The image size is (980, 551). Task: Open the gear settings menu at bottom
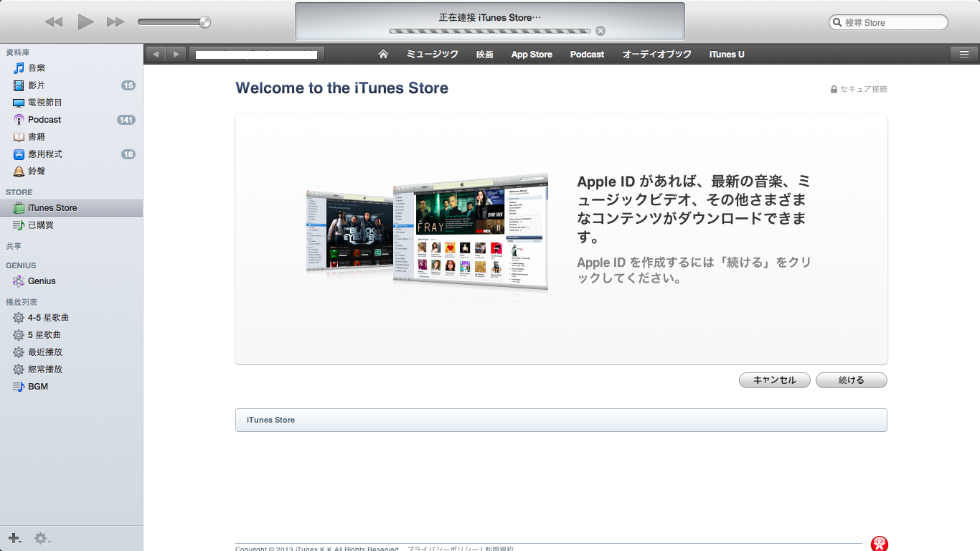tap(42, 538)
